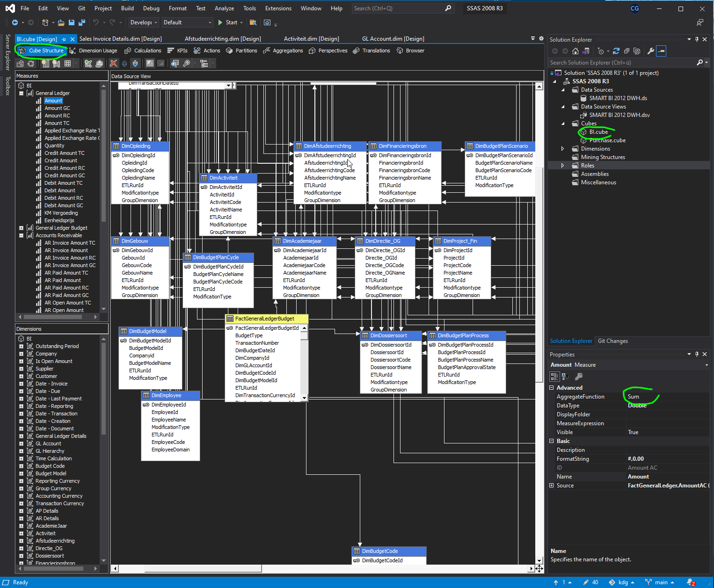Image resolution: width=714 pixels, height=588 pixels.
Task: Select Purchase.cube in Solution Explorer
Action: [607, 140]
